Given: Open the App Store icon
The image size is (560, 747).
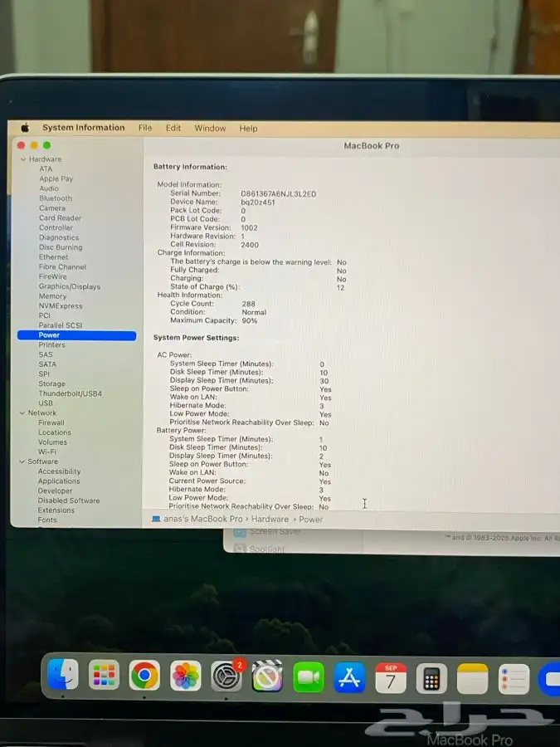Looking at the screenshot, I should pyautogui.click(x=349, y=677).
